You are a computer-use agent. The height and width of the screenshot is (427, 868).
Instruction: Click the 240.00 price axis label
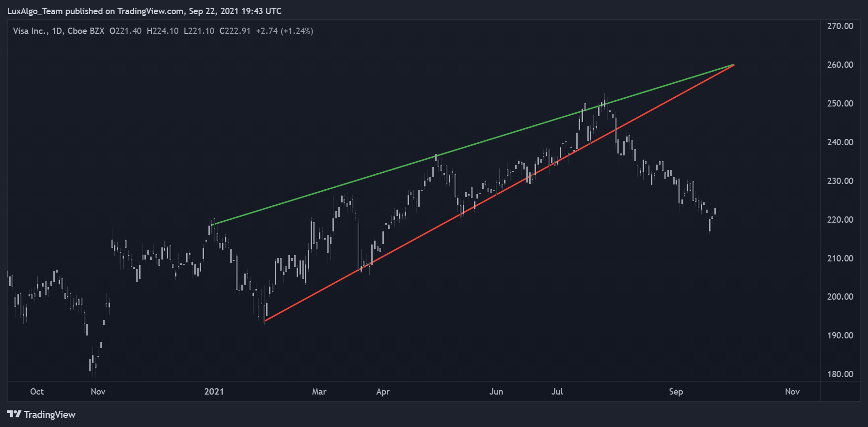click(840, 142)
